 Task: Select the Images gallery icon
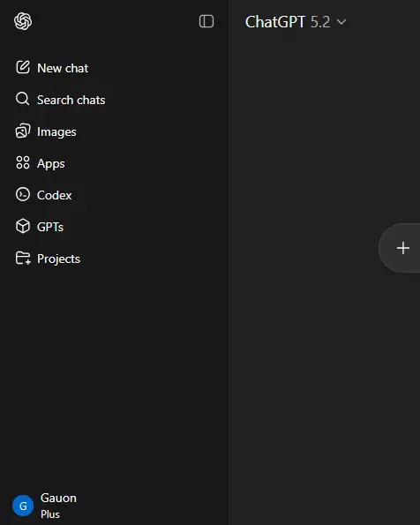click(23, 131)
